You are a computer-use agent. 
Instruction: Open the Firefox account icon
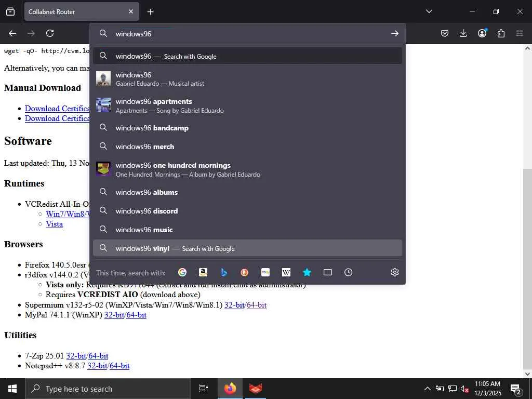[482, 33]
